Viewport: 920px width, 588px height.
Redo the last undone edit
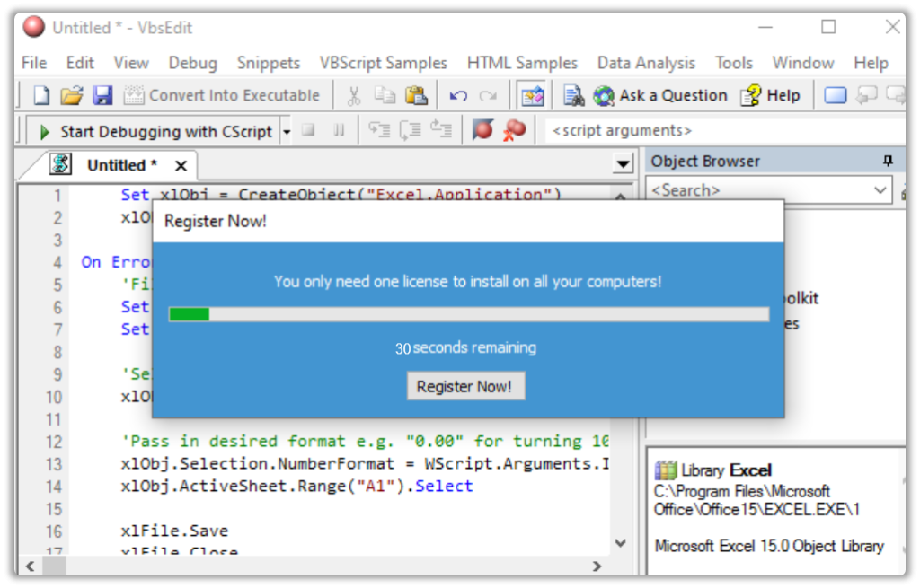tap(488, 95)
